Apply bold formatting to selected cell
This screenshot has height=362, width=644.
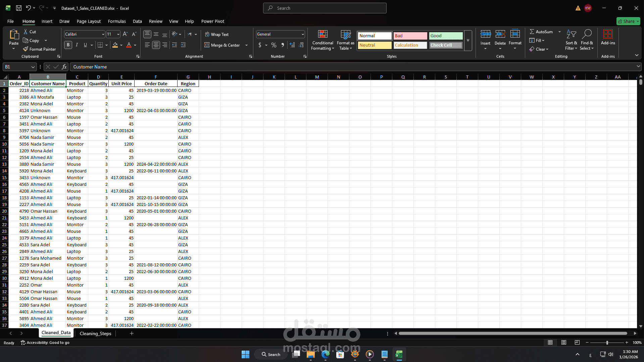[68, 45]
